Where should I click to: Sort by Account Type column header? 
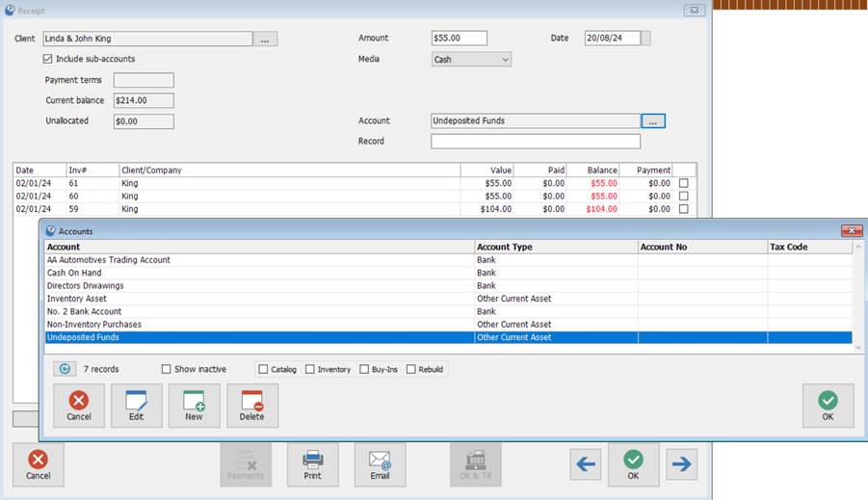(556, 247)
